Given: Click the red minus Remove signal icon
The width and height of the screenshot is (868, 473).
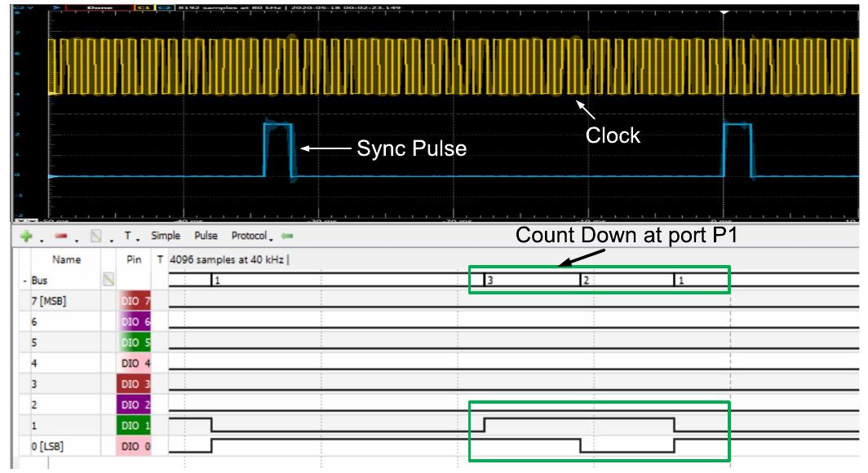Looking at the screenshot, I should point(62,236).
